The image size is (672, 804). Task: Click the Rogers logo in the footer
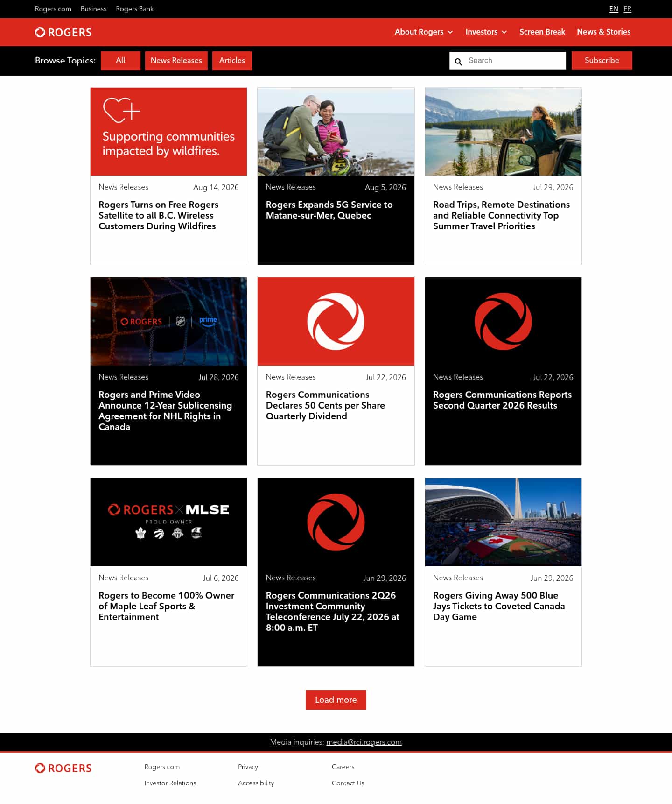(x=63, y=768)
